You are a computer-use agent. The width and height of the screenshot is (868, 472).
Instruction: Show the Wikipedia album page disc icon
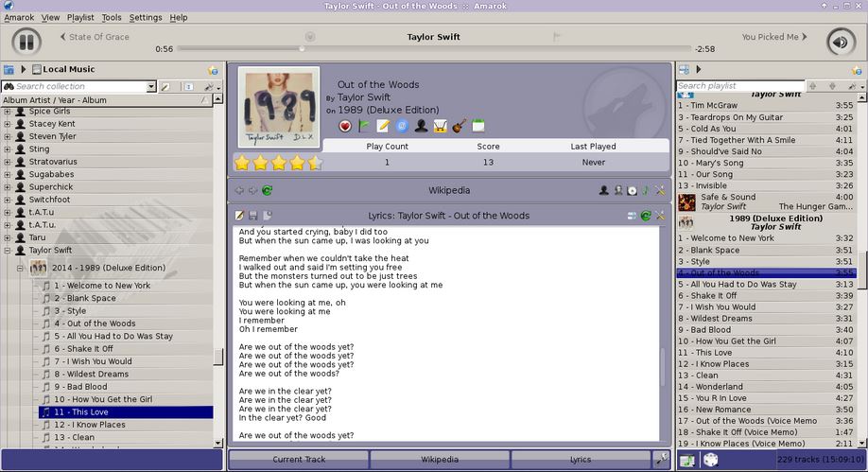[x=633, y=190]
